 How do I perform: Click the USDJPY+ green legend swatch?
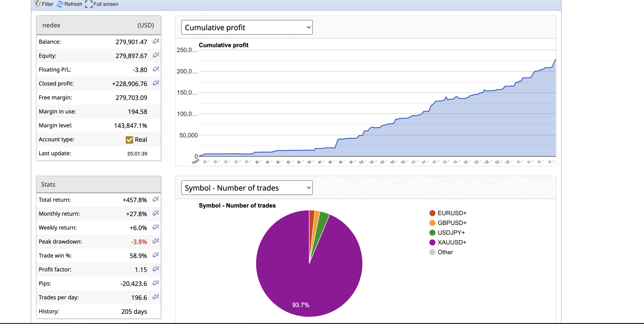(432, 233)
